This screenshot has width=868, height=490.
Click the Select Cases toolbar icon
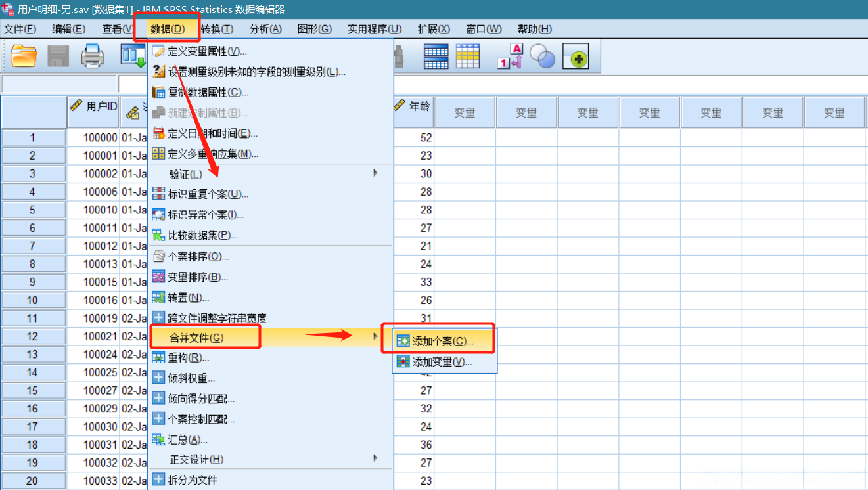pyautogui.click(x=468, y=56)
